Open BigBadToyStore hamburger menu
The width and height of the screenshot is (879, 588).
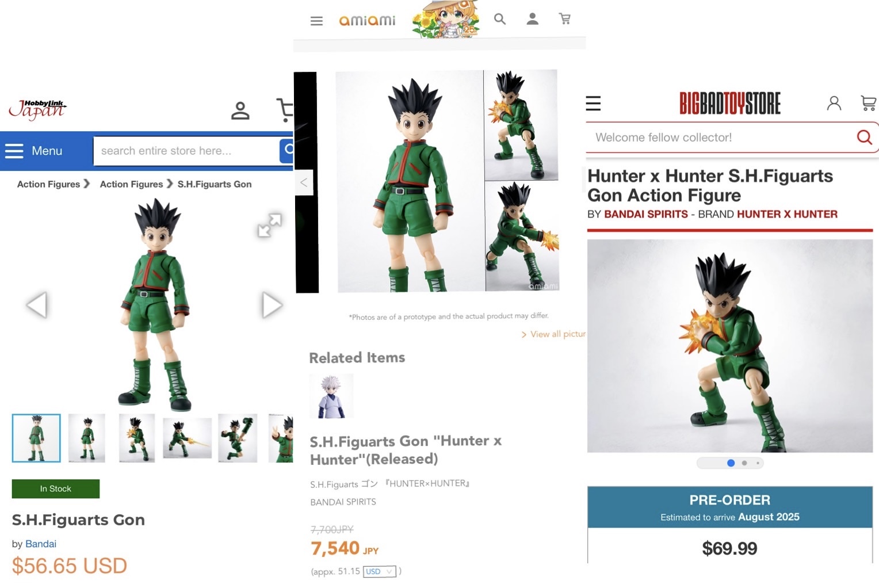pyautogui.click(x=593, y=104)
